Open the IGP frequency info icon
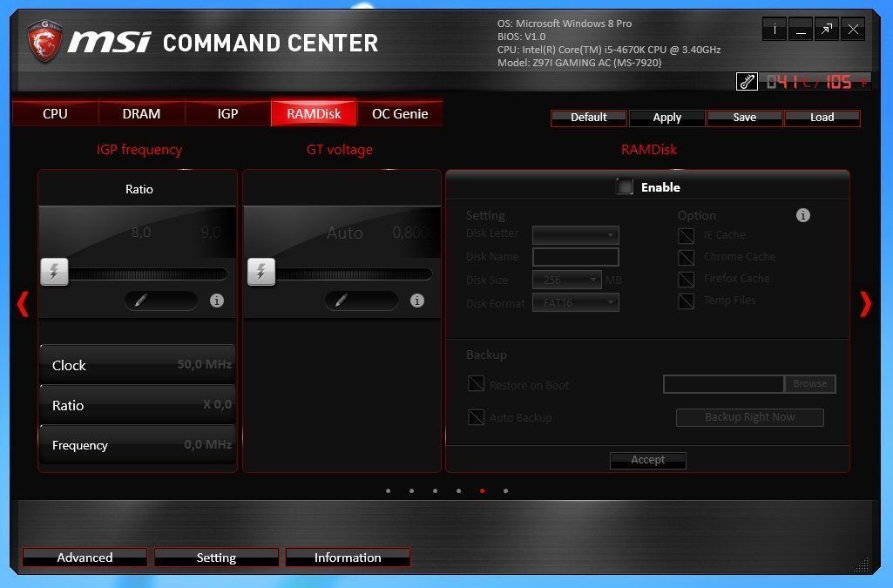 pyautogui.click(x=217, y=301)
